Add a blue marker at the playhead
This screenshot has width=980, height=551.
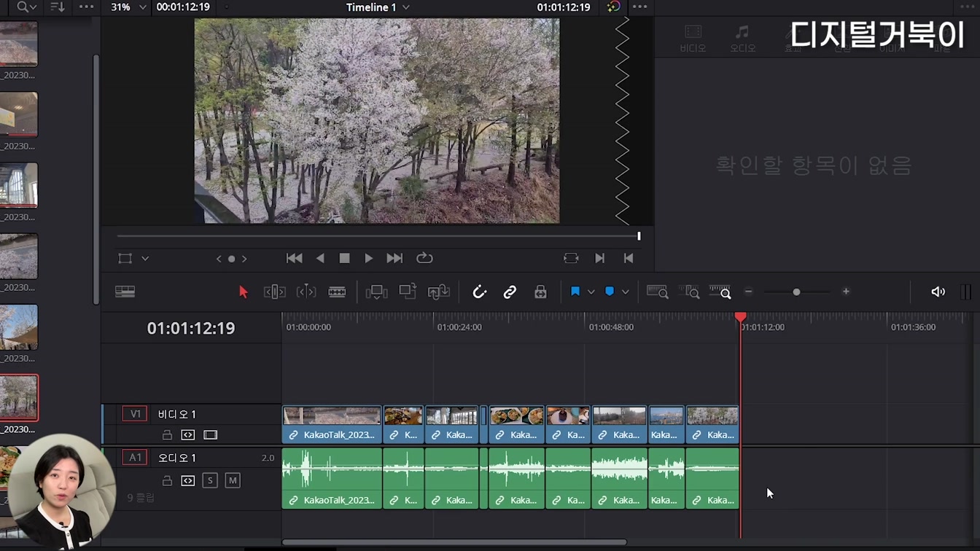610,292
